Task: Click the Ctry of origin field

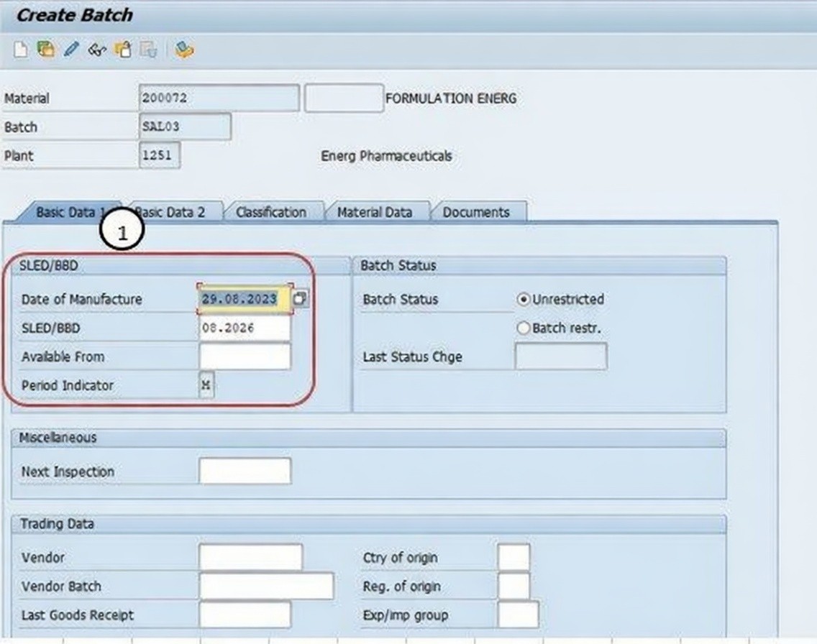Action: tap(514, 557)
